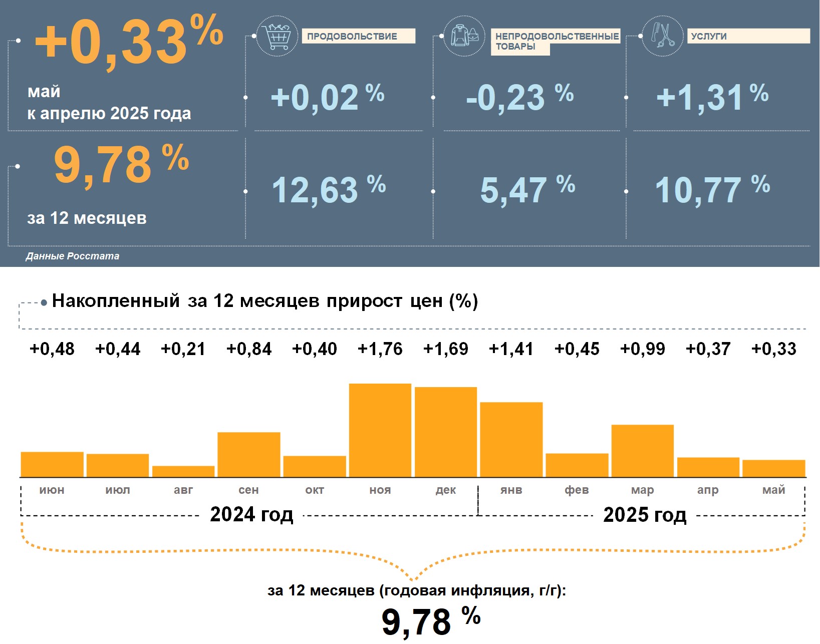The image size is (820, 644).
Task: Click the January bar in chart
Action: click(511, 439)
